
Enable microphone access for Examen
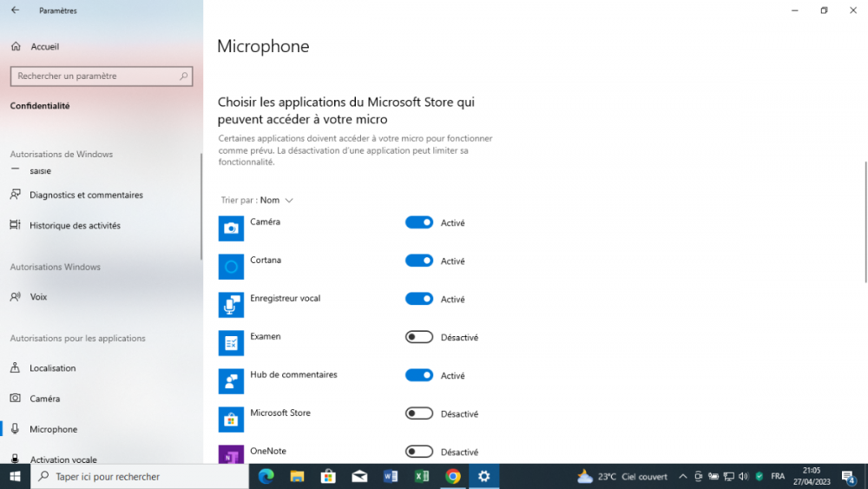[419, 337]
